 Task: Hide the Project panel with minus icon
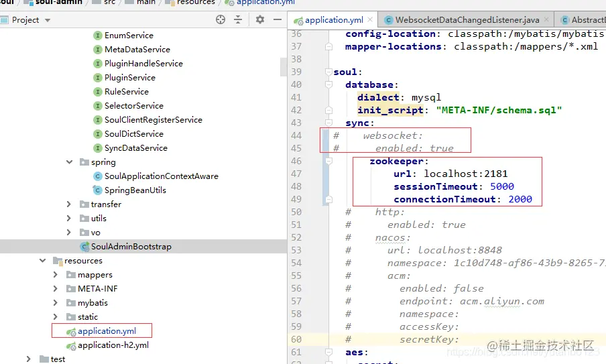[278, 19]
